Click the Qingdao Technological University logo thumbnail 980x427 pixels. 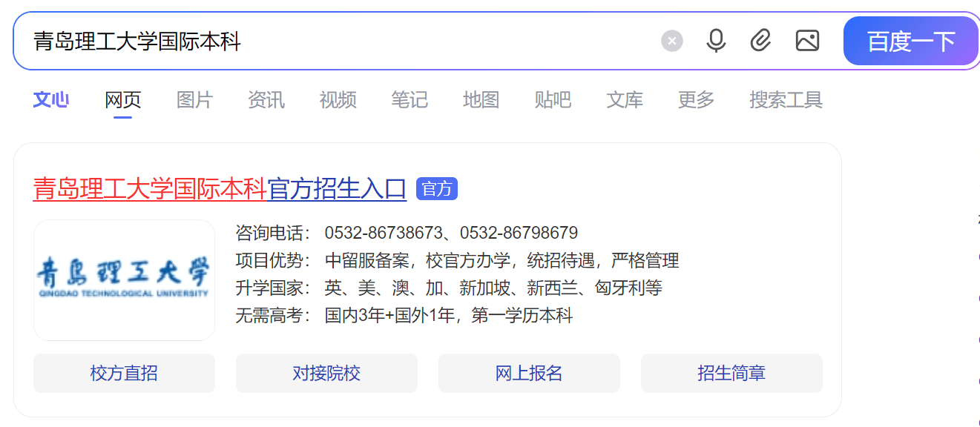pos(123,280)
